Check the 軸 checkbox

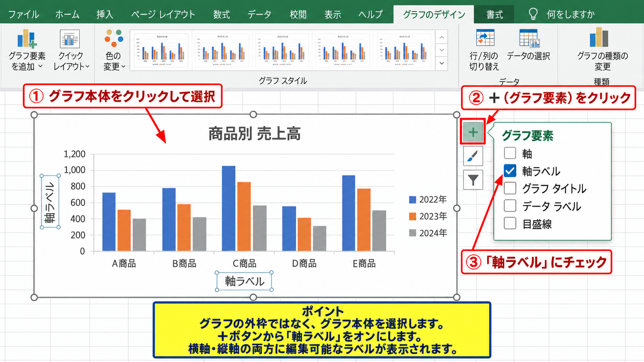point(510,153)
